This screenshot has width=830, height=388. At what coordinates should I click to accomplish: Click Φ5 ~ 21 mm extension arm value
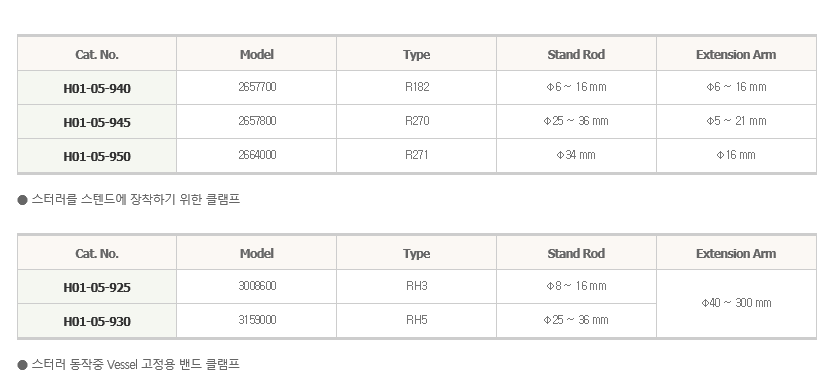point(736,121)
